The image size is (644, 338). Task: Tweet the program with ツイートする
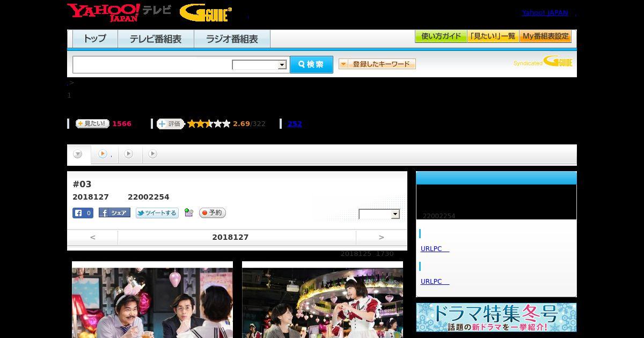click(157, 213)
